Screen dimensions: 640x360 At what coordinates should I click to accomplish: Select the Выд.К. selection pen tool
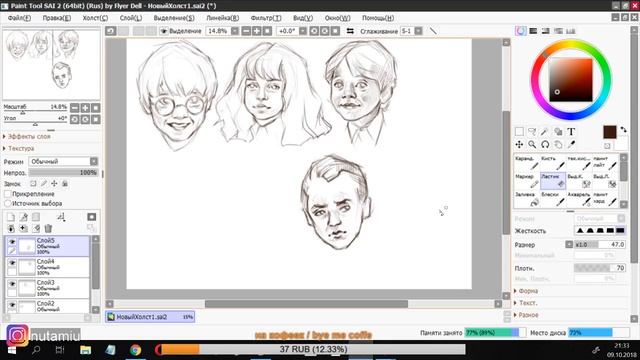579,181
